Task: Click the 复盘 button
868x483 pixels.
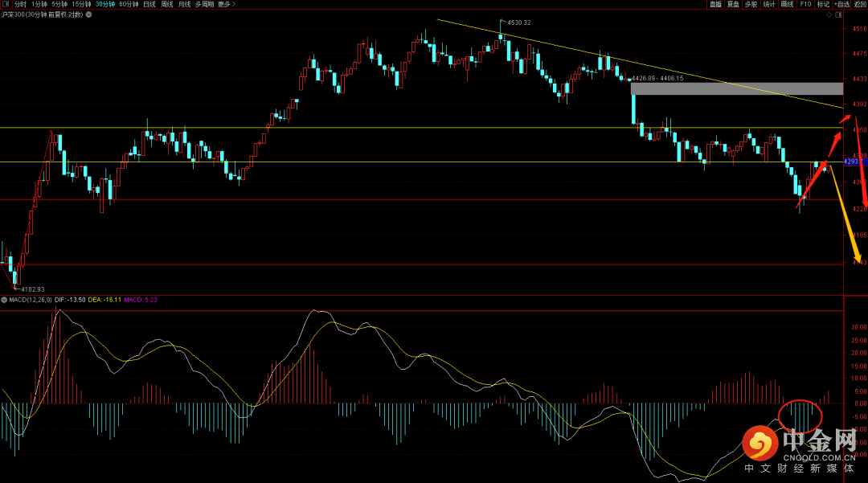Action: click(733, 4)
